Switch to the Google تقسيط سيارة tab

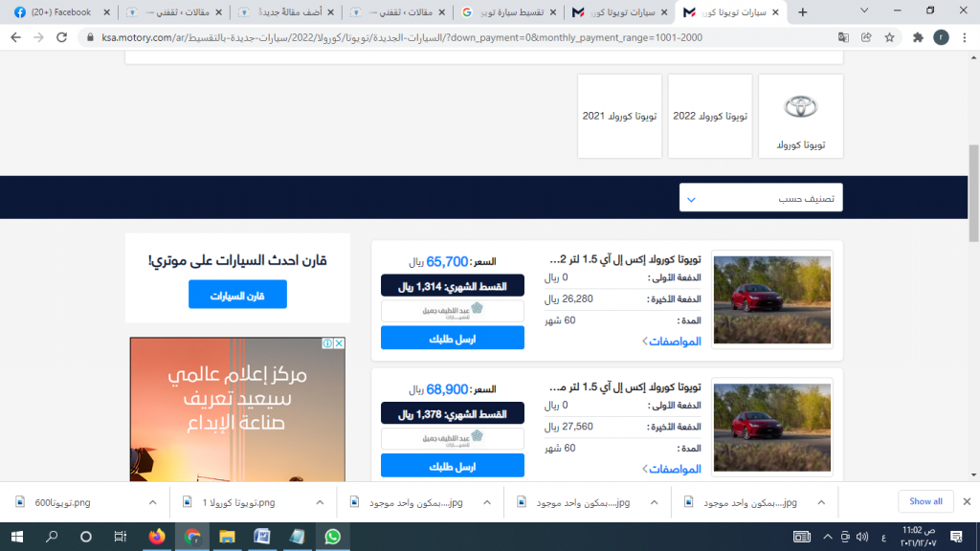(x=509, y=11)
